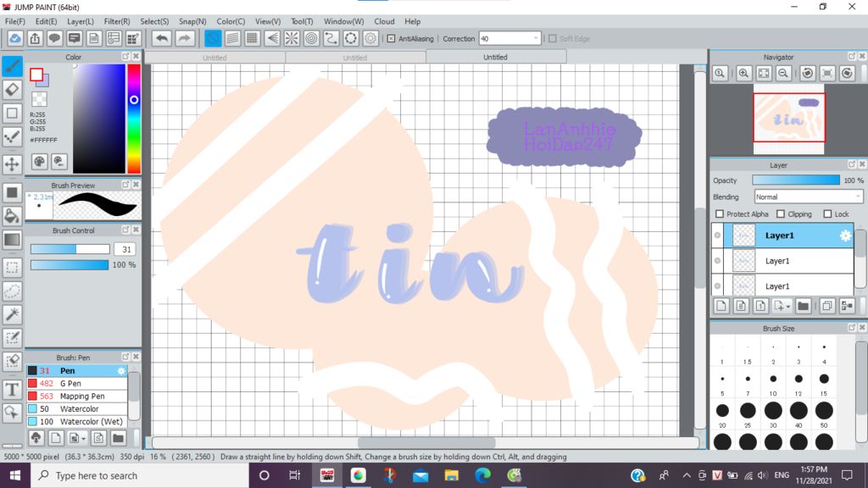Screen dimensions: 868x488
Task: Select the Fill rectangle tool
Action: [x=12, y=192]
